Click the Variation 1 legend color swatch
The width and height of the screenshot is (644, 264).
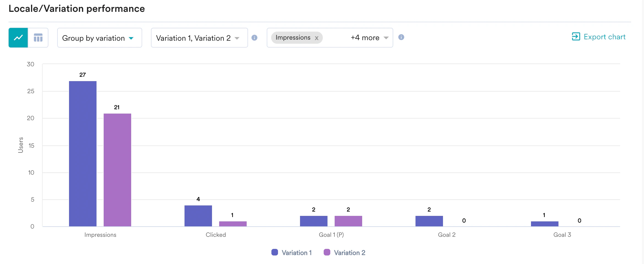274,252
